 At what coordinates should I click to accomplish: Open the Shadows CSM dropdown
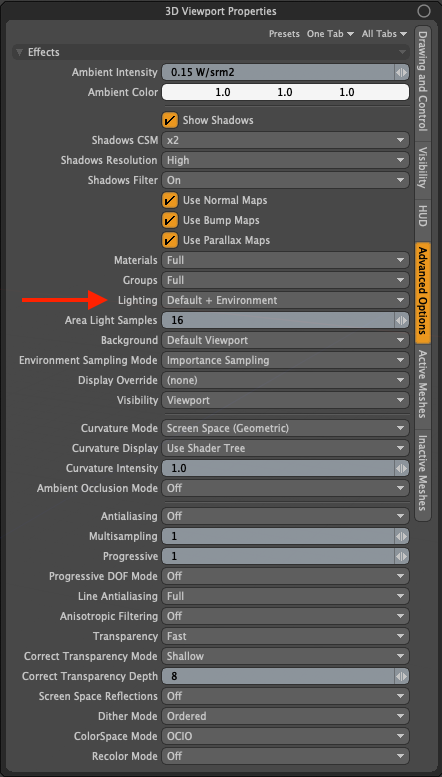point(285,140)
